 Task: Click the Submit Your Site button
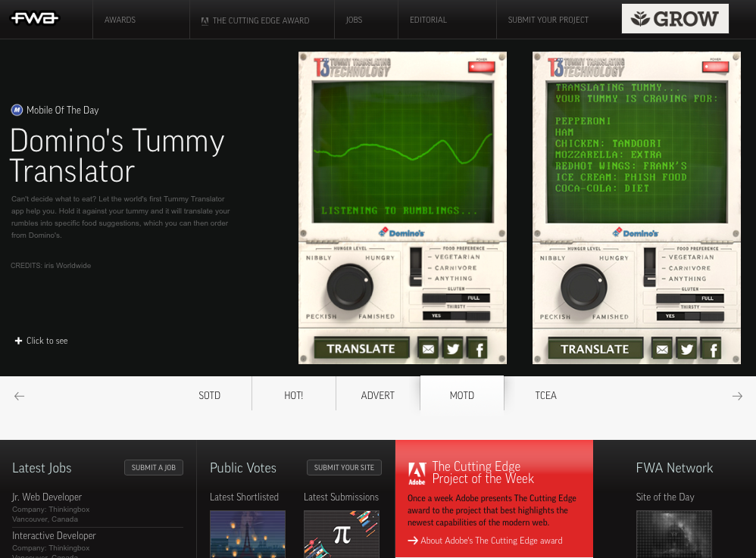click(344, 467)
